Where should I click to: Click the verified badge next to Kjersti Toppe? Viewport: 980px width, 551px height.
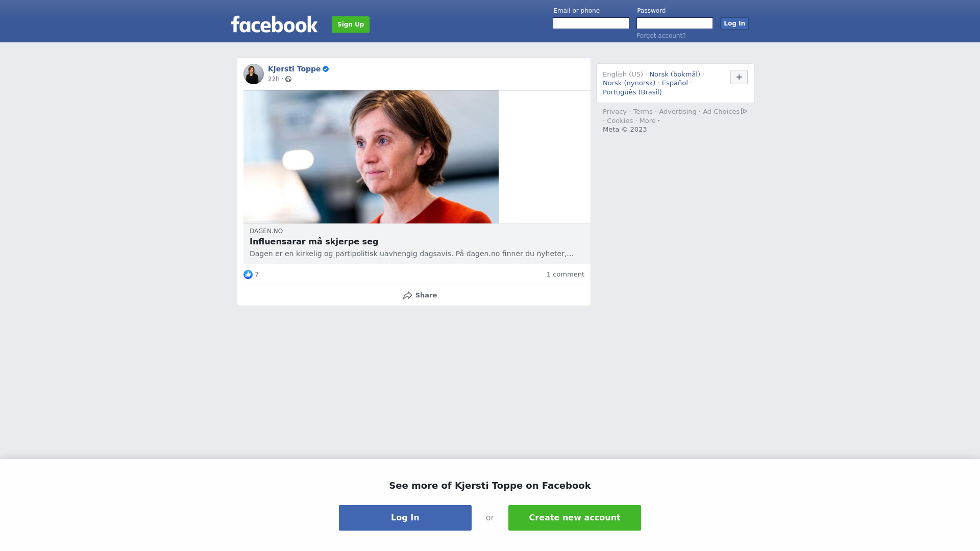coord(326,69)
